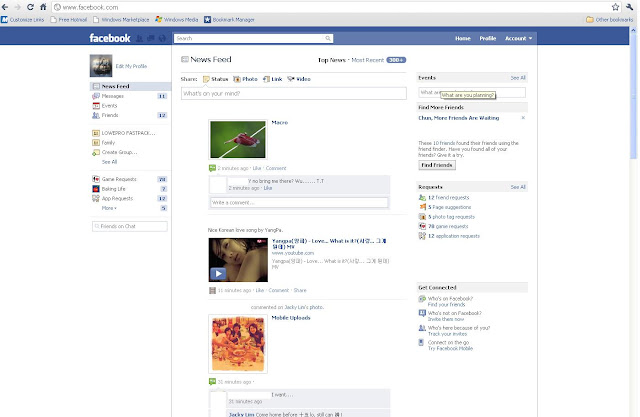Click Who's on Facebook link
640x417 pixels.
pyautogui.click(x=450, y=299)
